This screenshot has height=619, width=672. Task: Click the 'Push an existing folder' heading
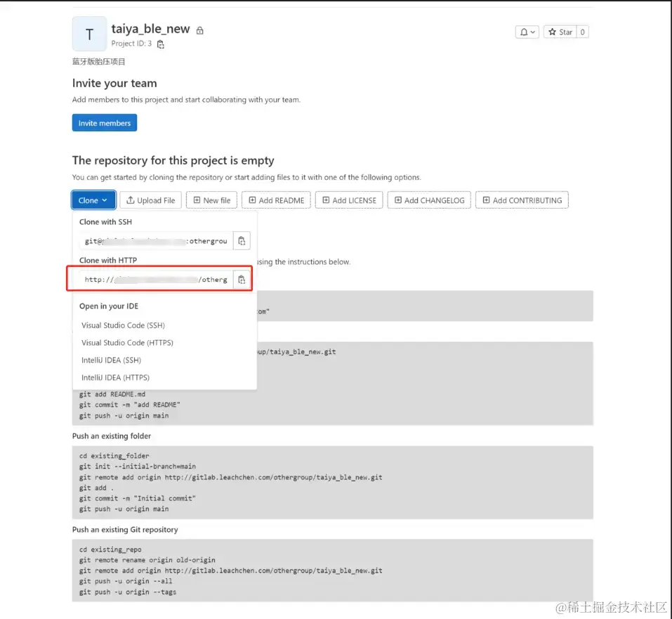click(x=112, y=436)
